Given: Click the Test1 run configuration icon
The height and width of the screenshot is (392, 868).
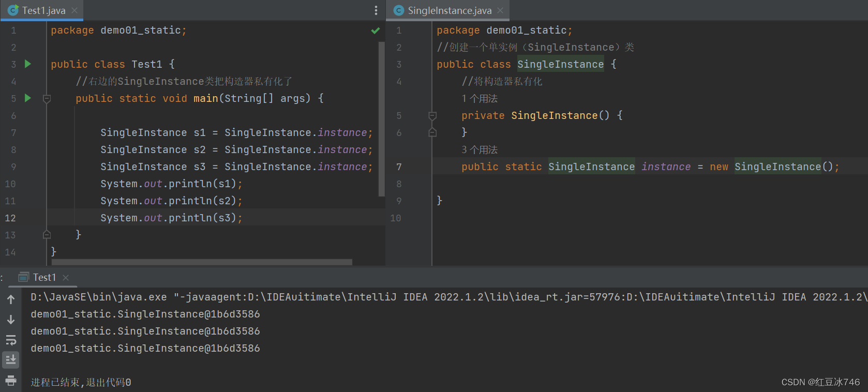Looking at the screenshot, I should (x=24, y=277).
